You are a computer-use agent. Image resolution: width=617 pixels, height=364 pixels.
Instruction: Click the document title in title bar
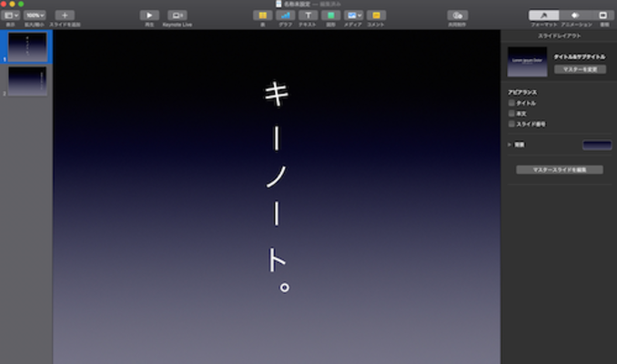[x=297, y=4]
